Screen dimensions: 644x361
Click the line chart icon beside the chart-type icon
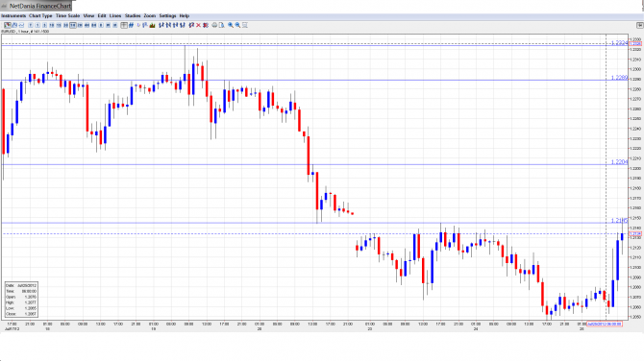pos(21,25)
